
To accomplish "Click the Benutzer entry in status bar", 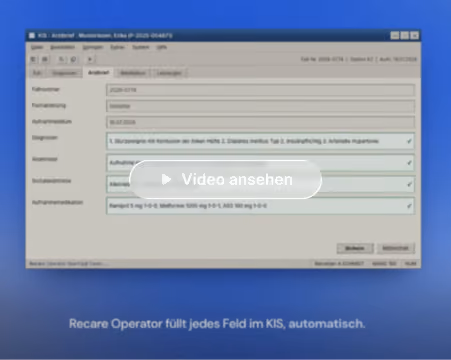I will [339, 264].
